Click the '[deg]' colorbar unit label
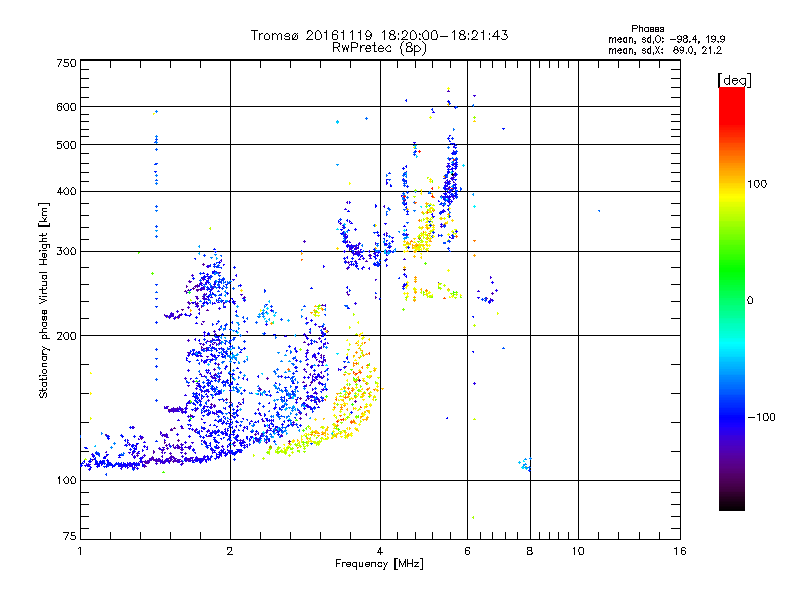This screenshot has width=800, height=600. point(734,80)
